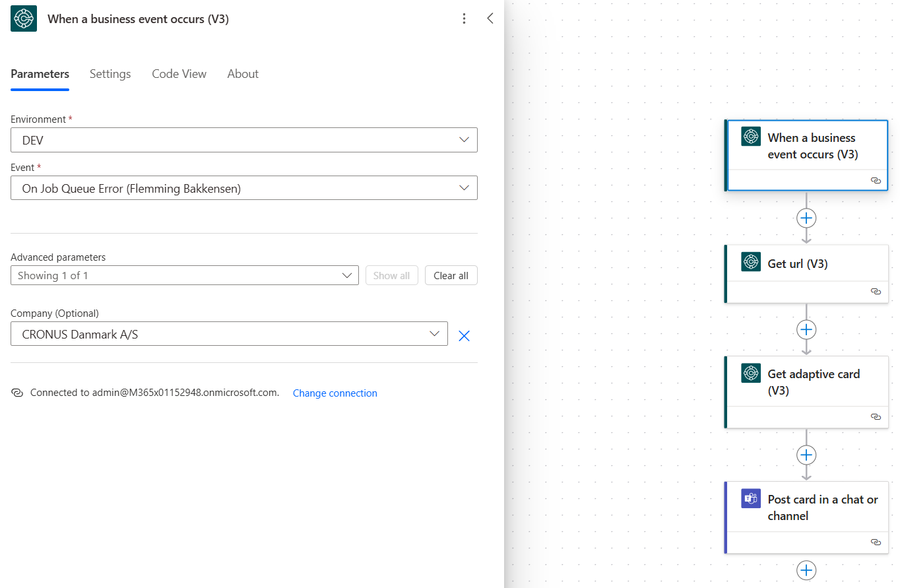Add a new step at the flow's end
The width and height of the screenshot is (900, 588).
pyautogui.click(x=806, y=570)
